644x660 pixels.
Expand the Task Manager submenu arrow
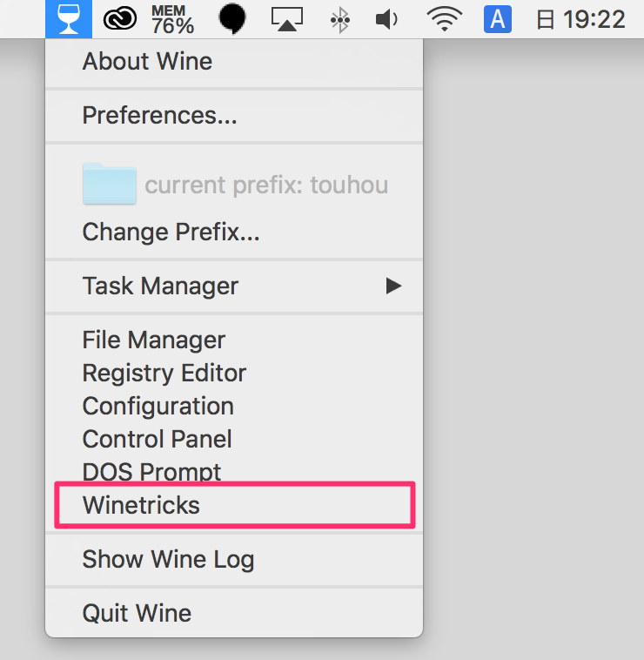pyautogui.click(x=393, y=286)
